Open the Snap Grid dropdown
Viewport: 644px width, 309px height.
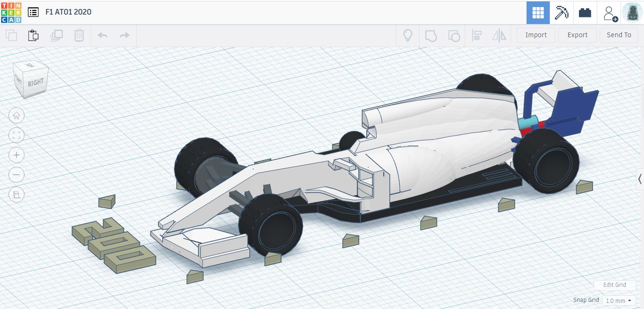(619, 301)
